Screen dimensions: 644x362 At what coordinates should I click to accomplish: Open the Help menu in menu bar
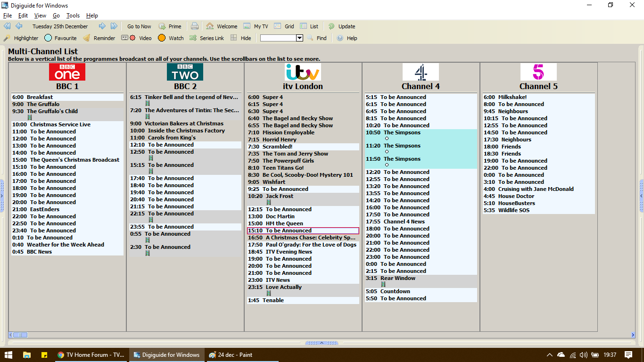(x=92, y=16)
